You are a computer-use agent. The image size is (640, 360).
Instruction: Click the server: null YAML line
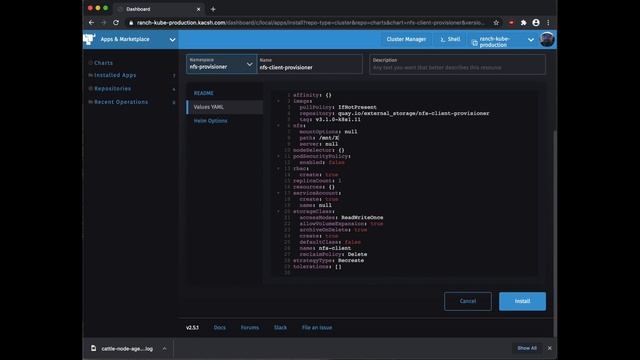319,144
